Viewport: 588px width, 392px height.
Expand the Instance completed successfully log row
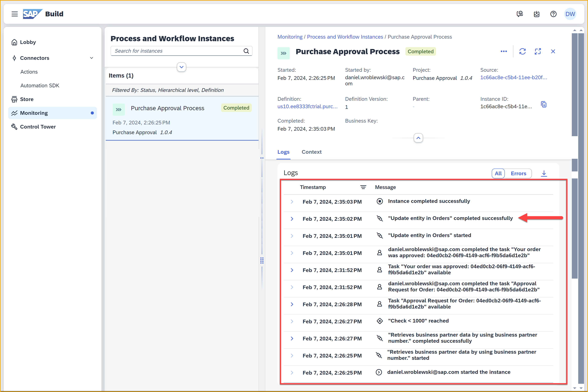coord(292,202)
